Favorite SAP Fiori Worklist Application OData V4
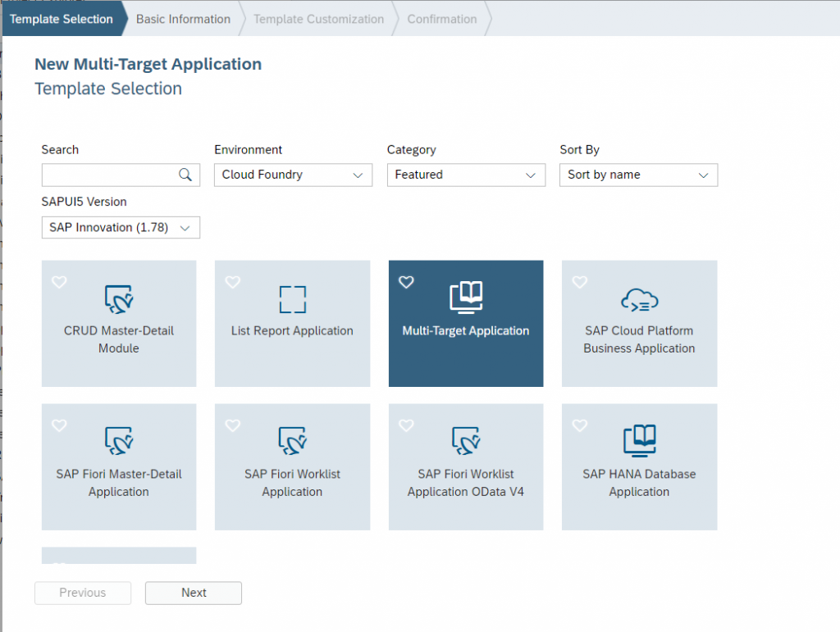The width and height of the screenshot is (840, 632). click(406, 425)
